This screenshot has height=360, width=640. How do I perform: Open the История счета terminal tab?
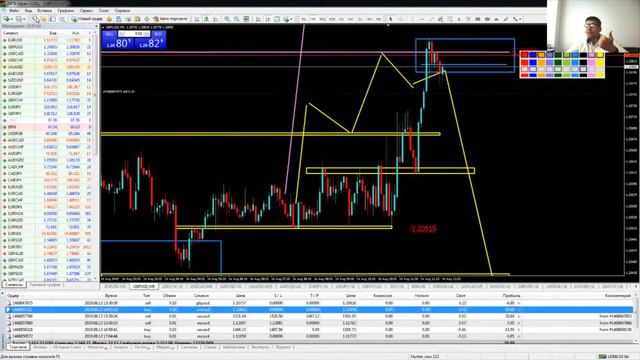[67, 347]
